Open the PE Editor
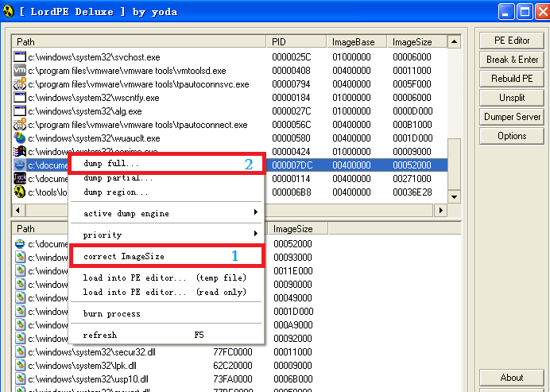Viewport: 550px width, 392px height. point(512,41)
